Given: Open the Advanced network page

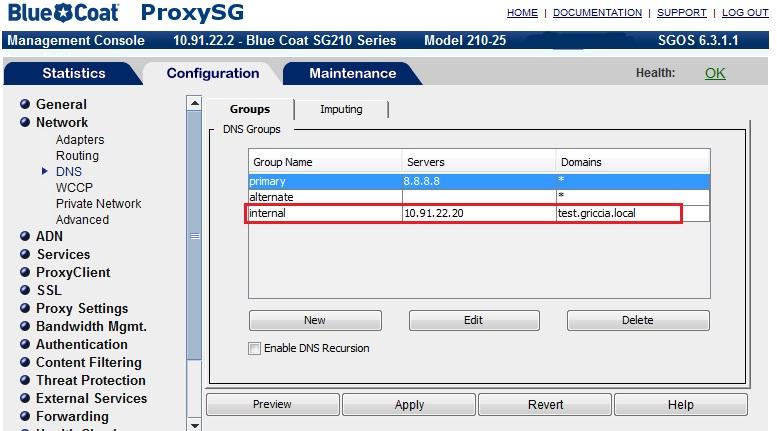Looking at the screenshot, I should tap(82, 219).
